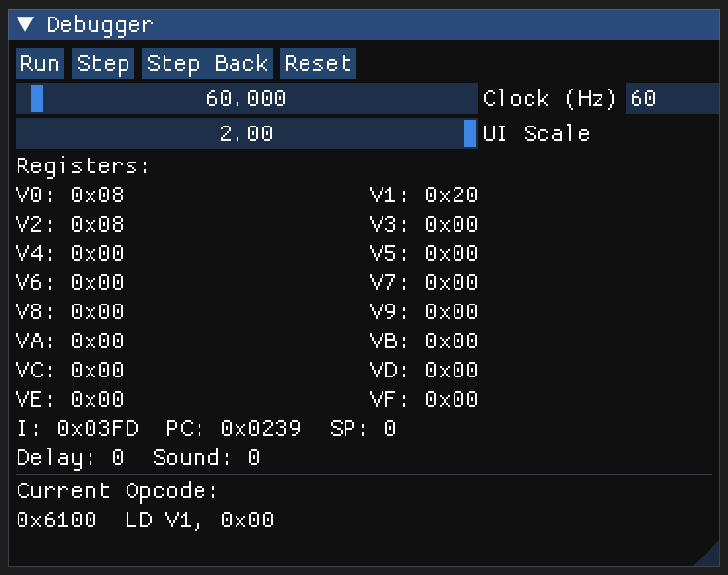The height and width of the screenshot is (575, 728).
Task: Reset the emulator with Reset button
Action: (318, 64)
